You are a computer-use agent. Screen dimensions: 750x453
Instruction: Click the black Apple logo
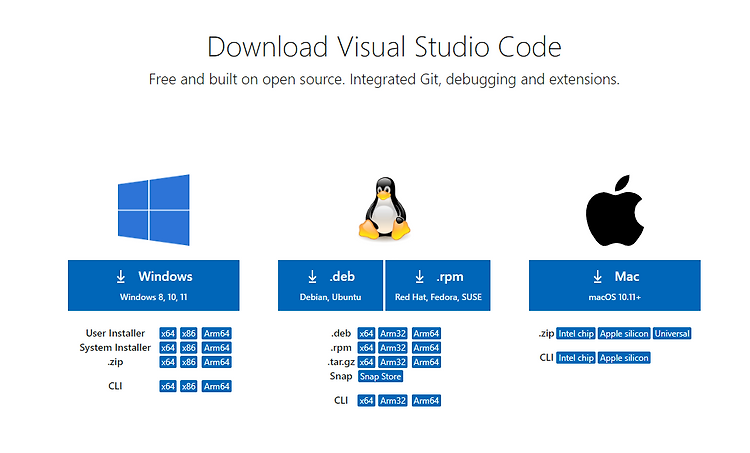coord(615,210)
